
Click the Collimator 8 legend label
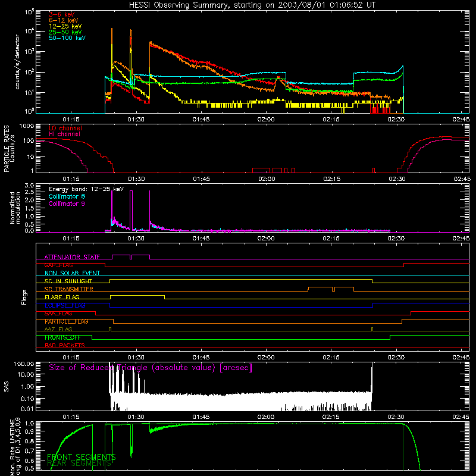(x=67, y=196)
